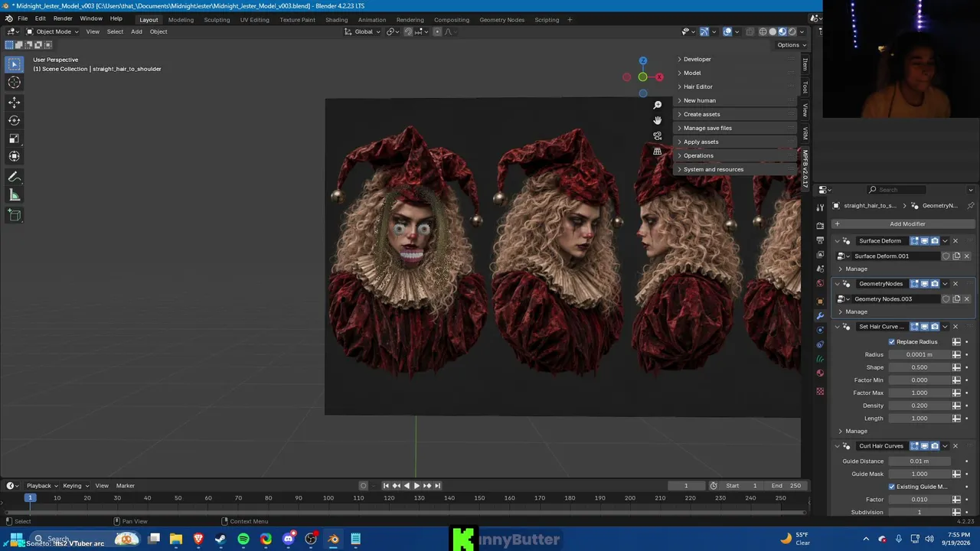Expand the Hair Editor panel
Screen dimensions: 980x551
coord(697,86)
